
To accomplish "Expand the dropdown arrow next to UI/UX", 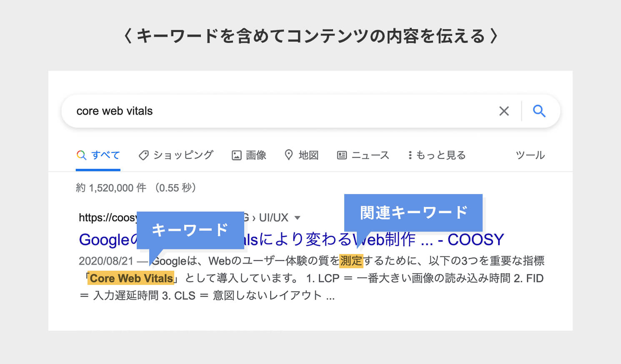I will pyautogui.click(x=297, y=218).
